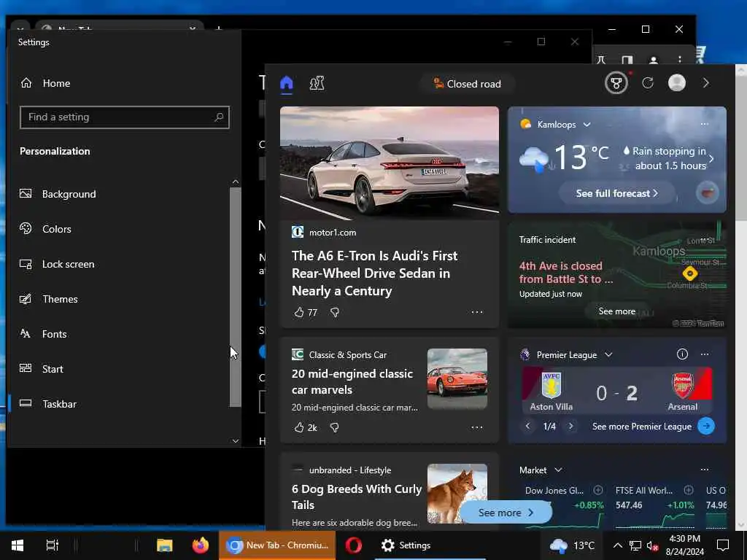
Task: Click Settings sidebar scroll up arrow
Action: [x=236, y=182]
